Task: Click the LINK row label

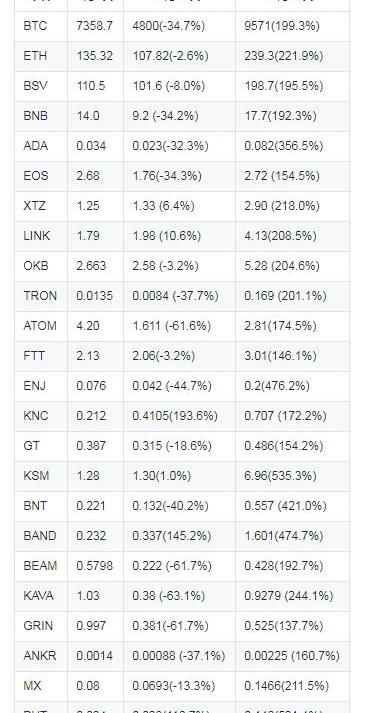Action: (37, 236)
